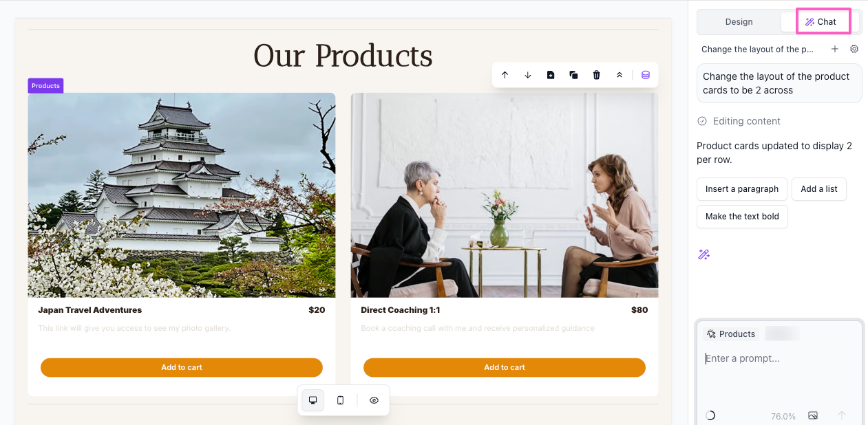Focus the Enter a prompt field
This screenshot has height=425, width=868.
tap(779, 377)
